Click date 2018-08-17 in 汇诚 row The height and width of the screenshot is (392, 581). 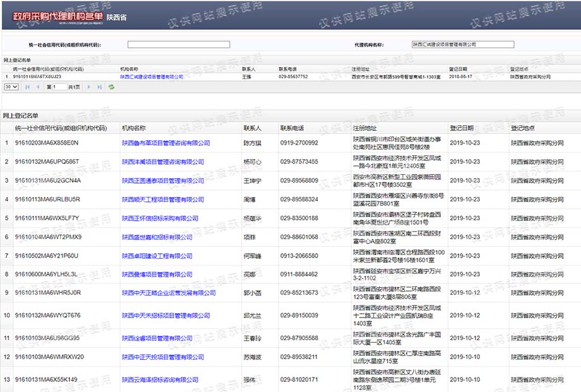pos(460,77)
